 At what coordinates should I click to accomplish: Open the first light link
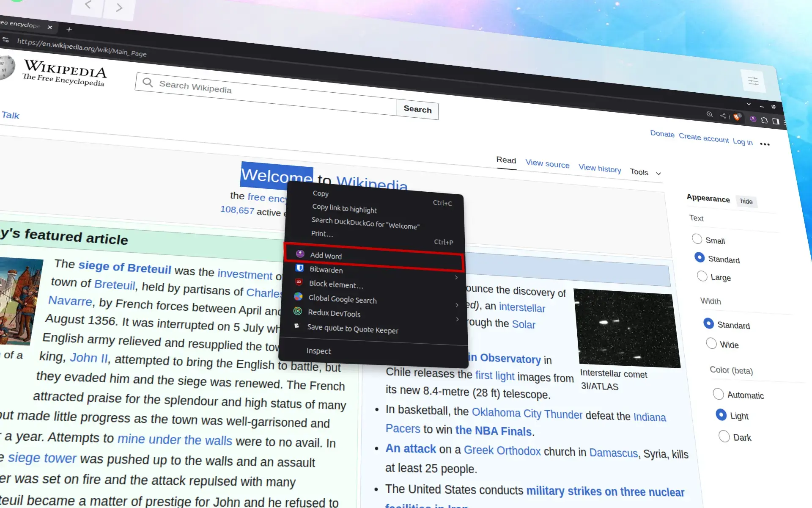(x=495, y=375)
